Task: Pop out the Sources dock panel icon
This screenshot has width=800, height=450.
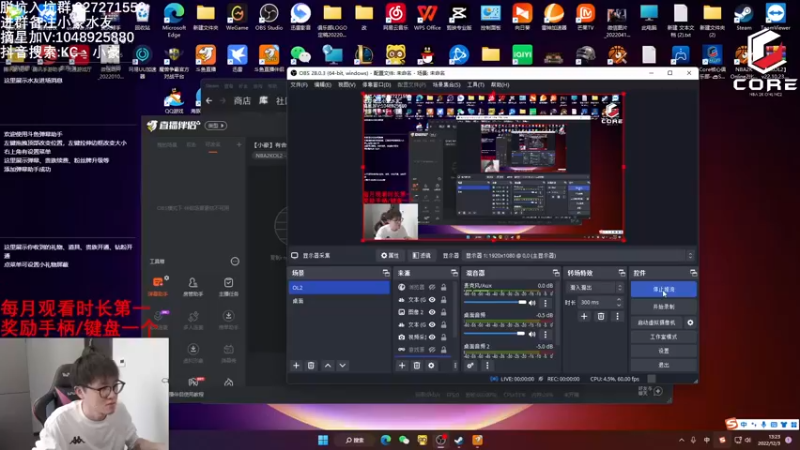Action: click(x=454, y=273)
